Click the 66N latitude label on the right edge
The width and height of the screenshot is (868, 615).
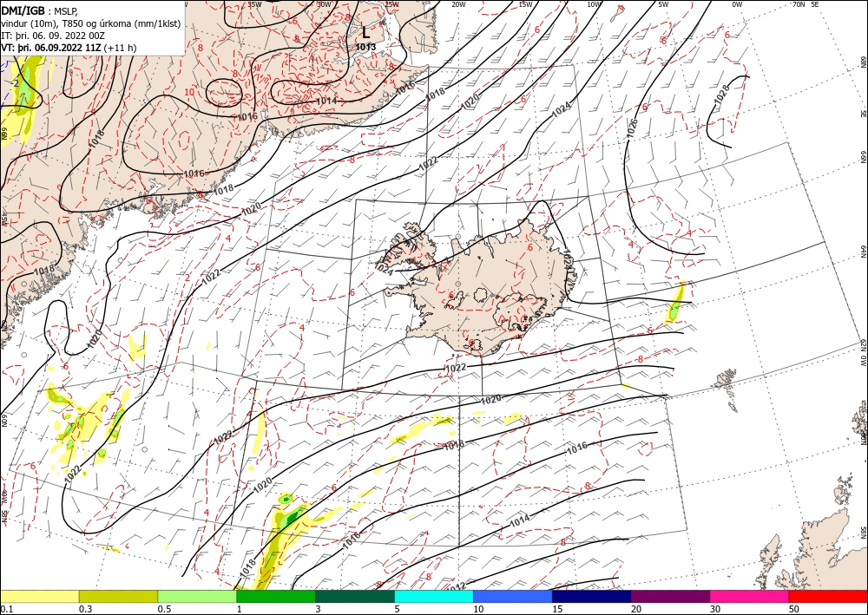[863, 158]
